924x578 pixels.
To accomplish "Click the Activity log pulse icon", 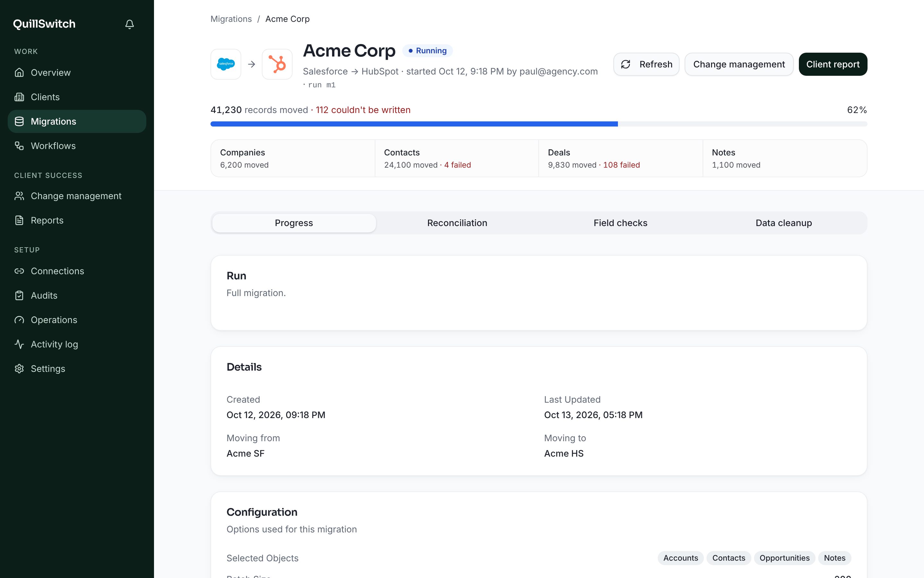I will point(19,345).
